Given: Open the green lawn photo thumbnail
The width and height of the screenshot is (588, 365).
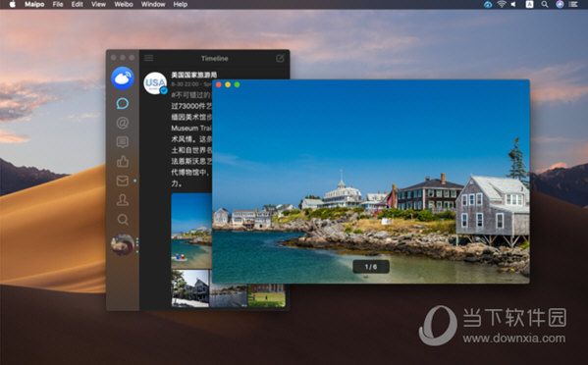Looking at the screenshot, I should [266, 295].
